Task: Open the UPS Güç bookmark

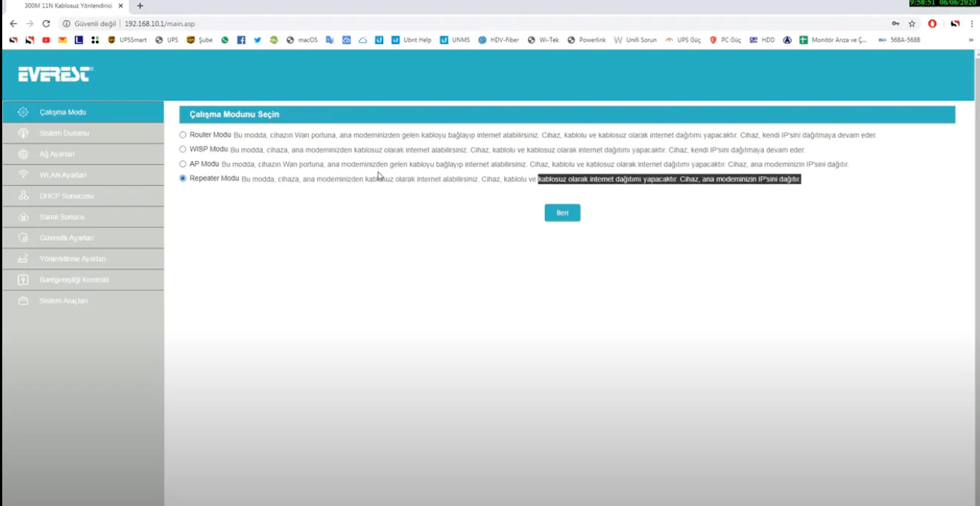Action: click(x=683, y=40)
